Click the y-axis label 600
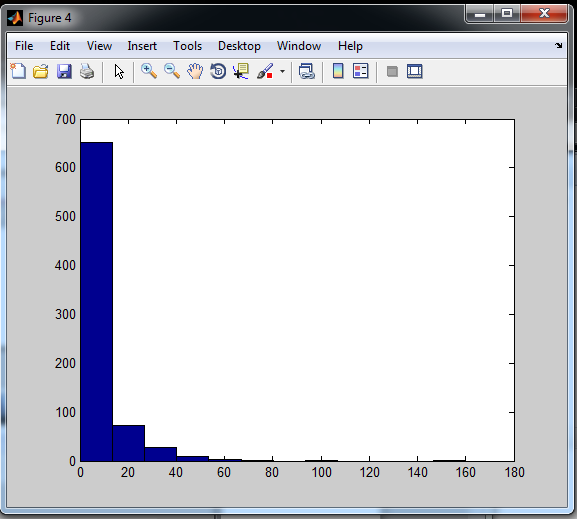Screen dimensions: 577x519 [x=65, y=167]
